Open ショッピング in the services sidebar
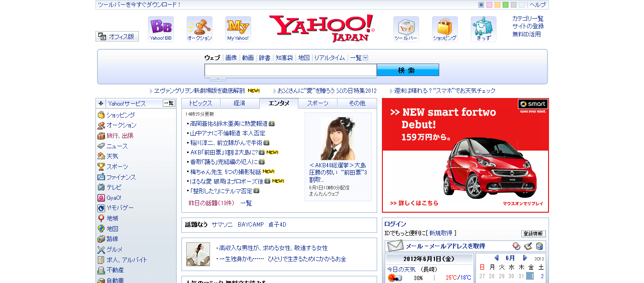Screen dimensions: 644x283 tap(120, 115)
